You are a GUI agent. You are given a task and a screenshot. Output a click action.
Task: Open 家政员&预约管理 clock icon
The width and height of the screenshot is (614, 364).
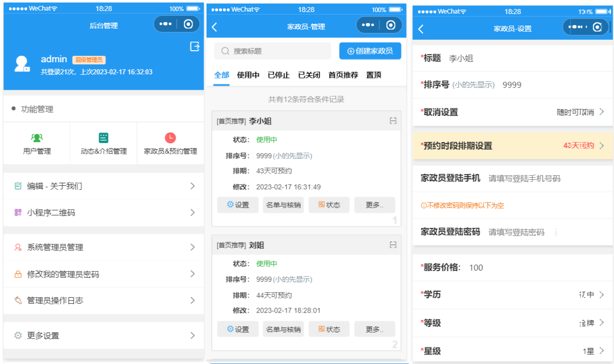pos(170,138)
